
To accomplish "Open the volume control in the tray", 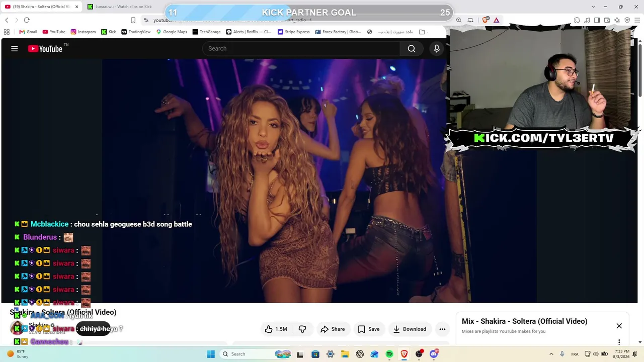I will (596, 354).
